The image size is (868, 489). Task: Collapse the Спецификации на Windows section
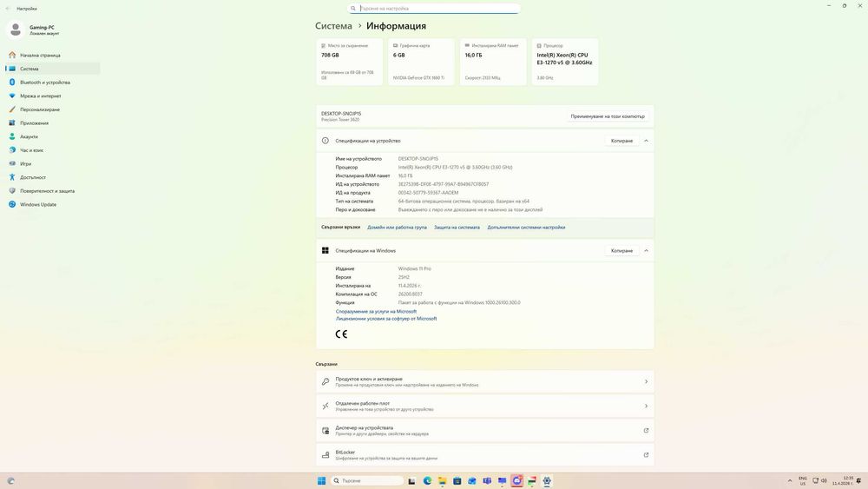point(646,250)
